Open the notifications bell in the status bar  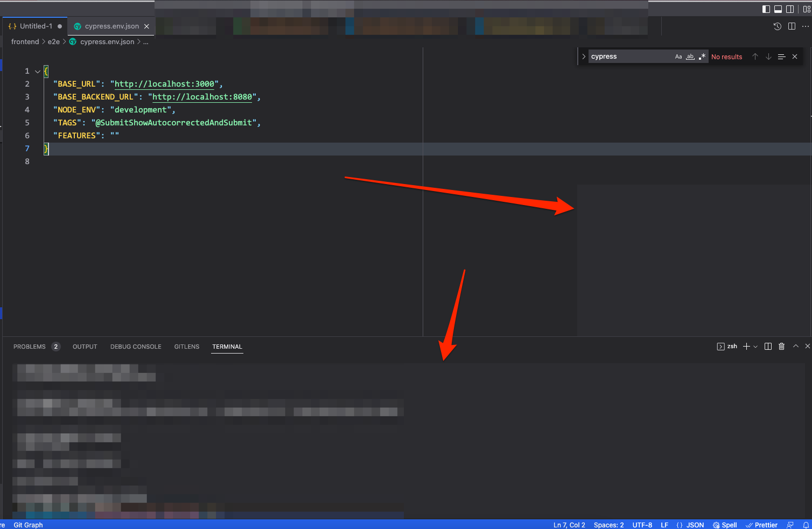click(x=807, y=525)
